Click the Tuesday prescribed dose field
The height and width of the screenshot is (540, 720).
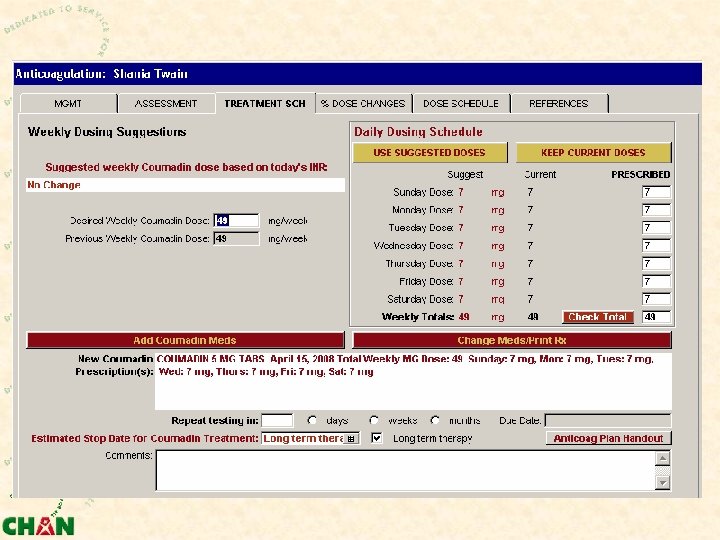(x=656, y=228)
